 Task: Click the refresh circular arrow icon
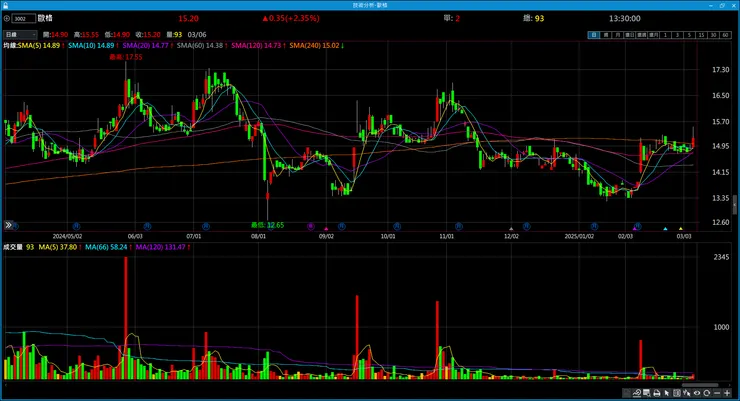706,393
